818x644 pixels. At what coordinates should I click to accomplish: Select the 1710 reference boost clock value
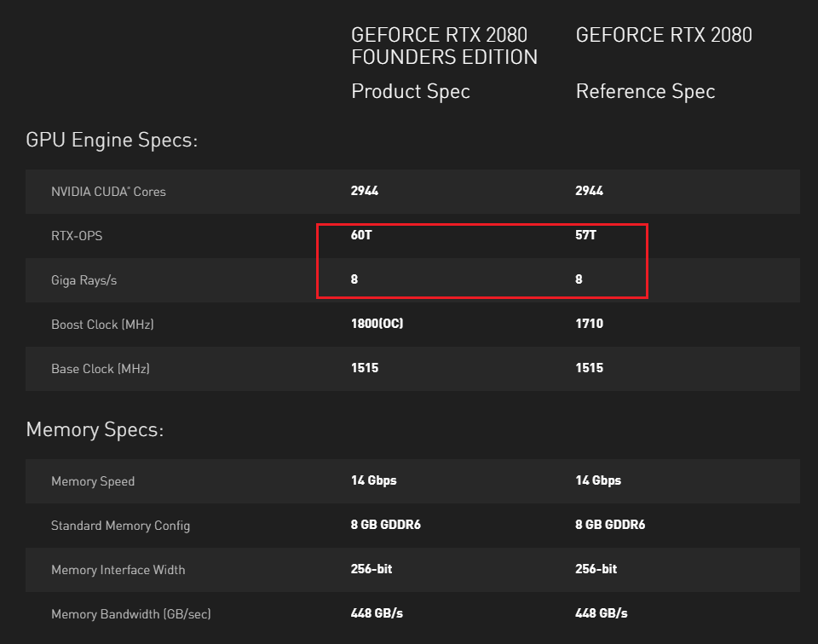tap(589, 324)
